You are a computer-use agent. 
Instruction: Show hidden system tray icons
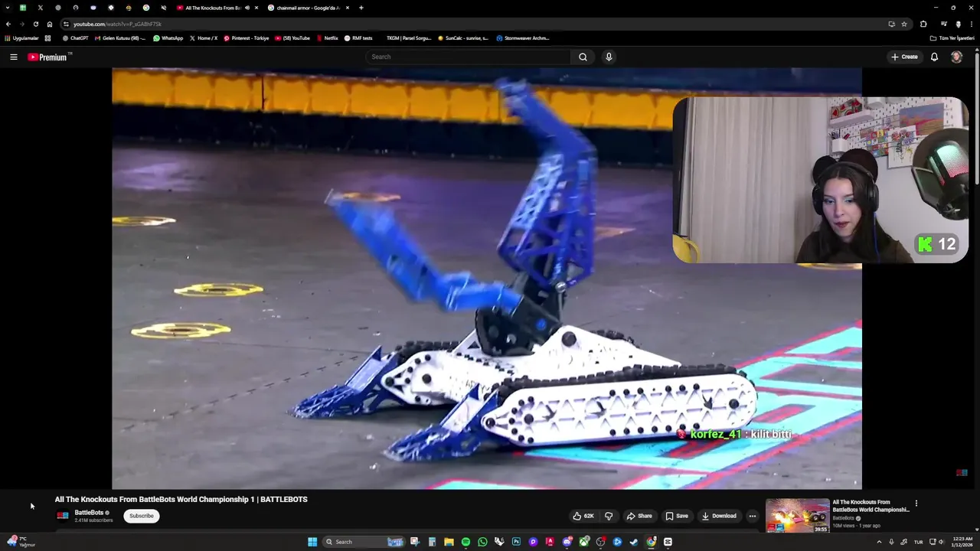point(879,542)
